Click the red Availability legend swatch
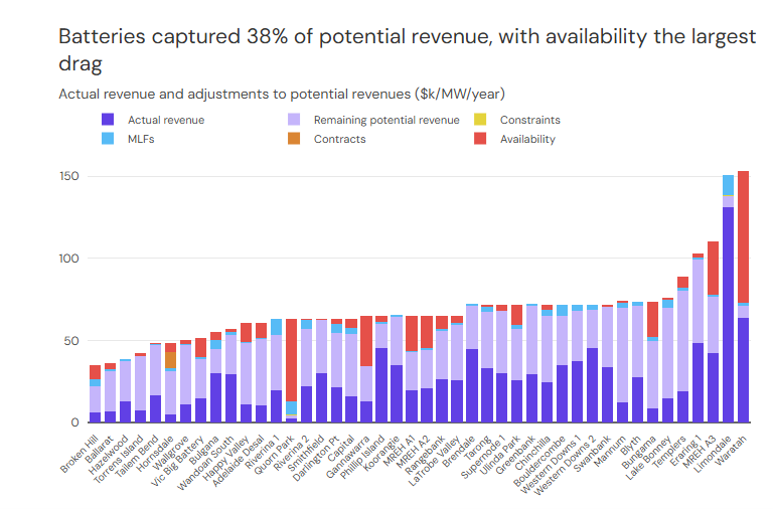 coord(480,139)
